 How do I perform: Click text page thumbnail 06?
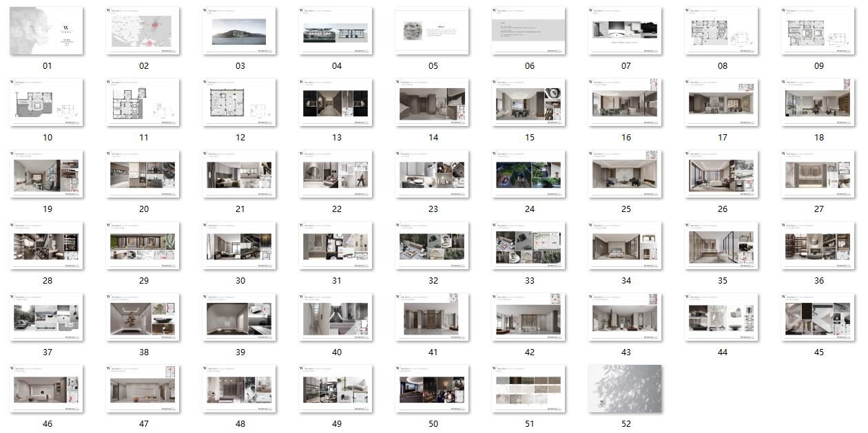click(x=529, y=32)
